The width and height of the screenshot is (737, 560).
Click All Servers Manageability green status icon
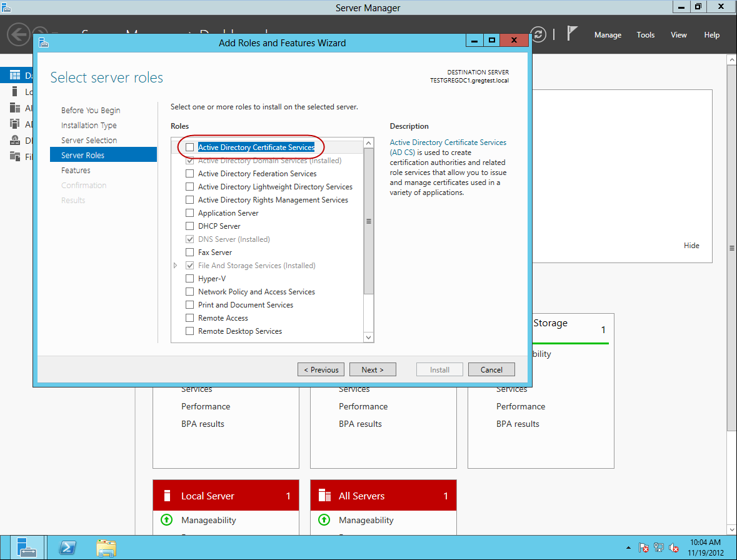click(324, 519)
